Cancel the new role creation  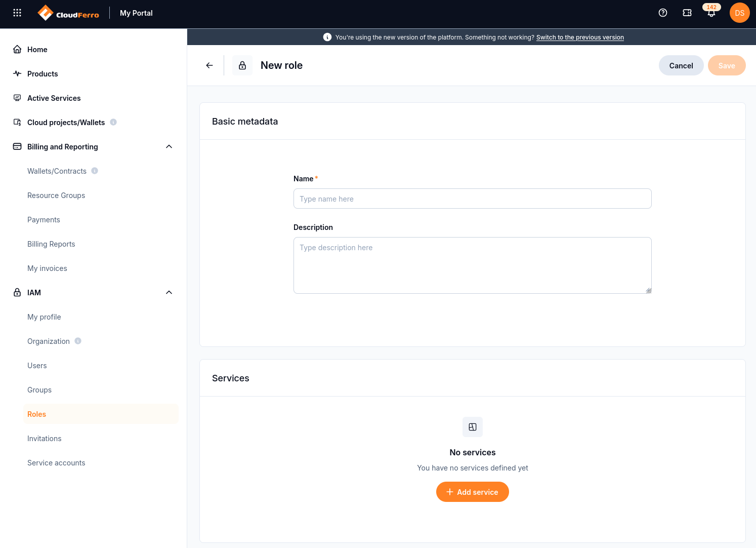pyautogui.click(x=681, y=65)
